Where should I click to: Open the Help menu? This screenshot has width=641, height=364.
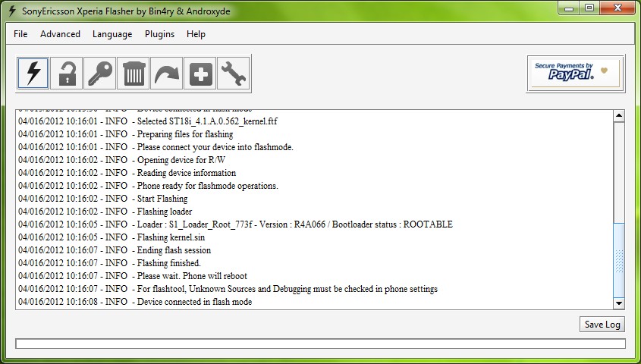(x=196, y=34)
